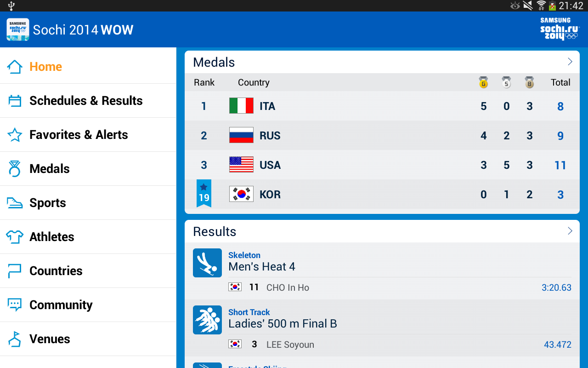
Task: Select the KOR favorite country row
Action: click(x=382, y=195)
